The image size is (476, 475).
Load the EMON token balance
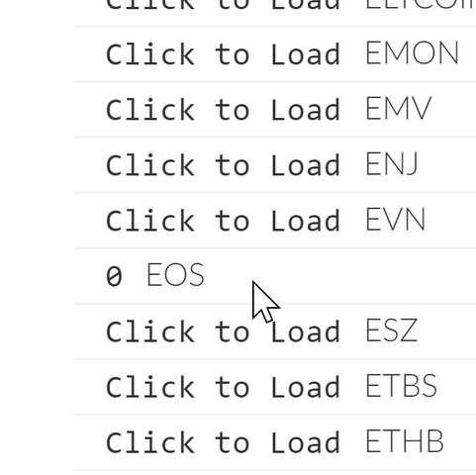coord(223,53)
